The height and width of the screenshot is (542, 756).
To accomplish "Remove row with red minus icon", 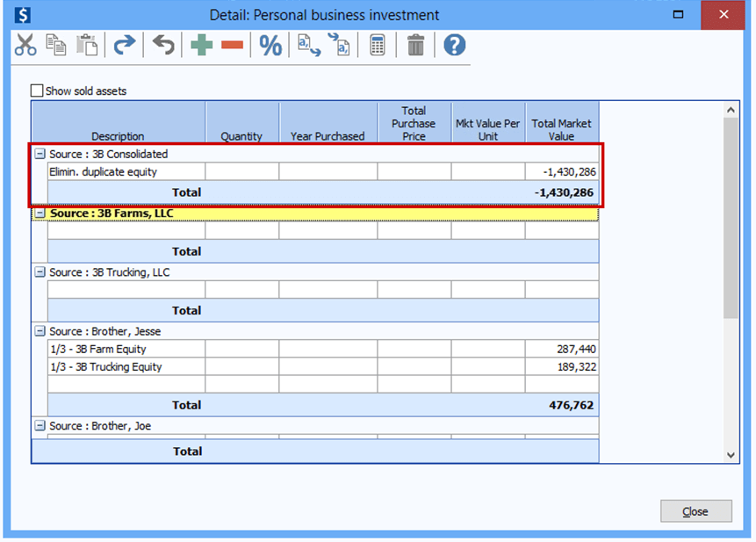I will (232, 46).
